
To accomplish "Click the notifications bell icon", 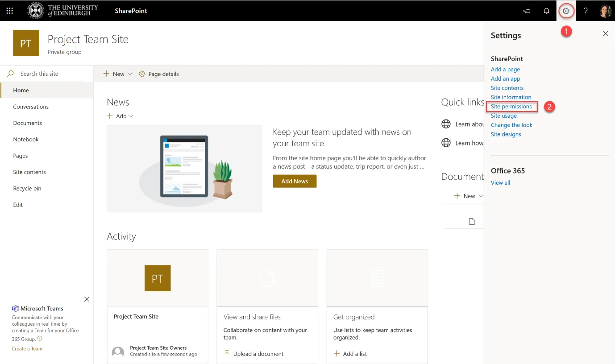I will point(546,11).
